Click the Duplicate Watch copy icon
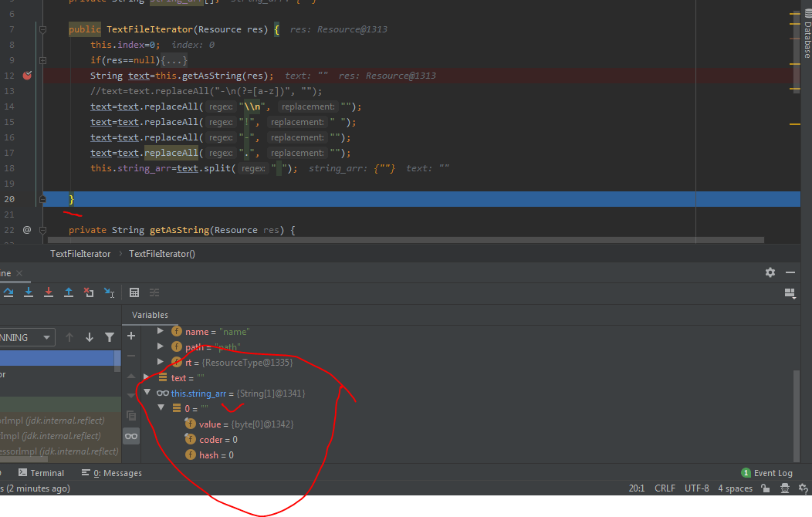 tap(131, 416)
